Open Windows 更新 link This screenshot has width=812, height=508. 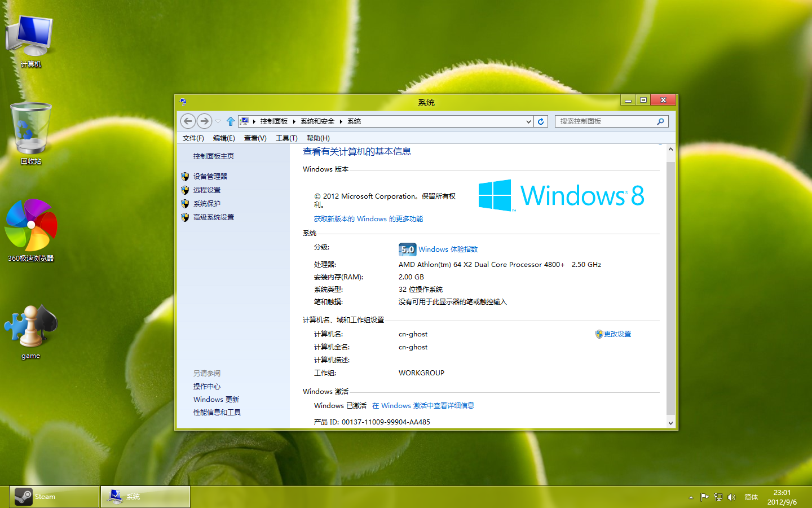216,400
